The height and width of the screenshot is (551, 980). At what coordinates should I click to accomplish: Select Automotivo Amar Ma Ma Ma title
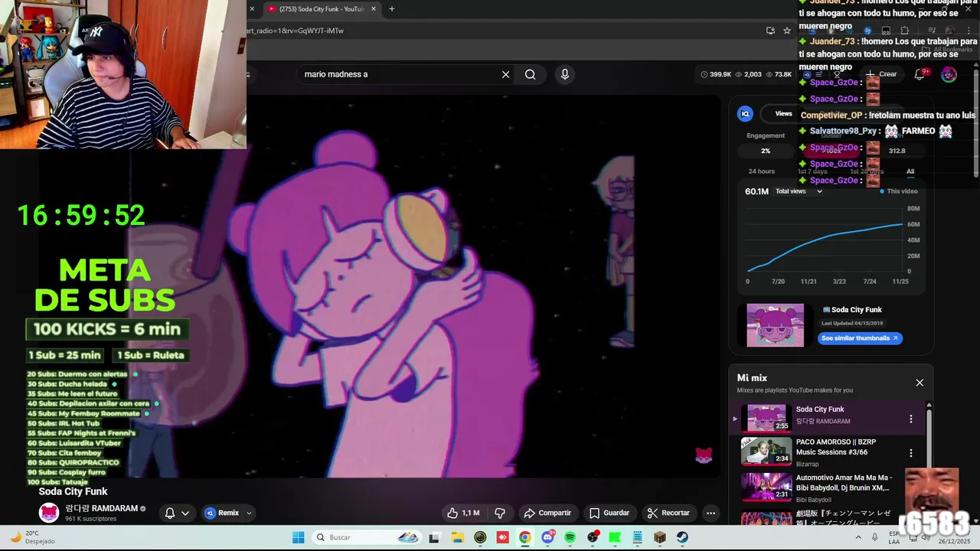tap(843, 482)
